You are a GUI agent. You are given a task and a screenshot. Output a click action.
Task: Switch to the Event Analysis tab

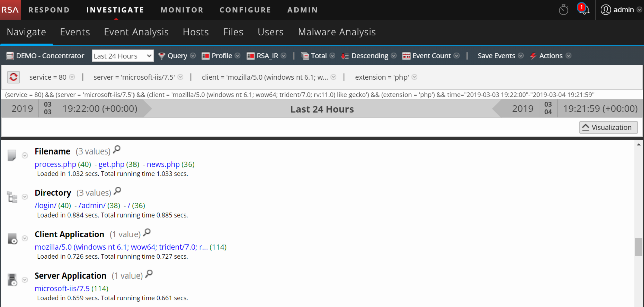[136, 32]
